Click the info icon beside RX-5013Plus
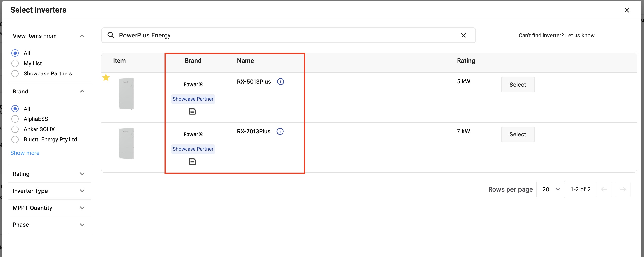The width and height of the screenshot is (644, 257). point(281,82)
